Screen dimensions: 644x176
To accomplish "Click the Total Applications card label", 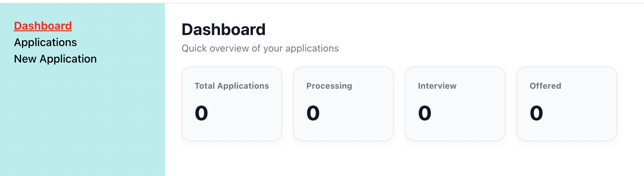I will point(232,86).
